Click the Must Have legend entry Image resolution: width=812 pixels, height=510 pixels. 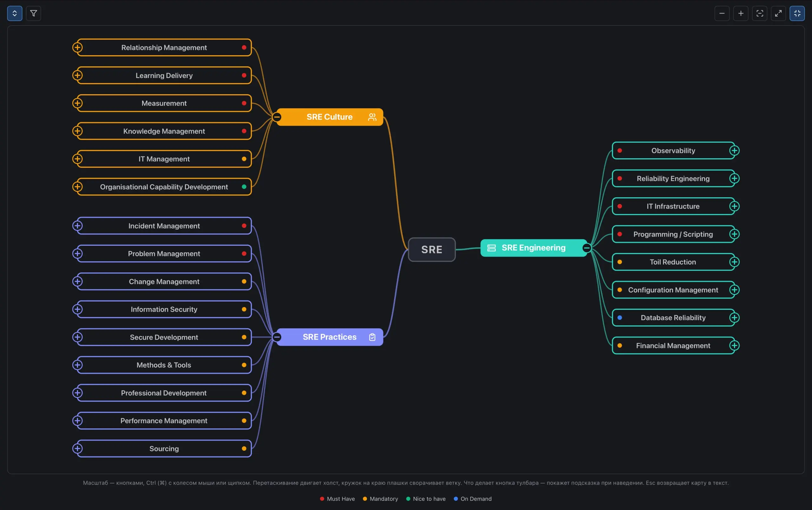click(337, 499)
